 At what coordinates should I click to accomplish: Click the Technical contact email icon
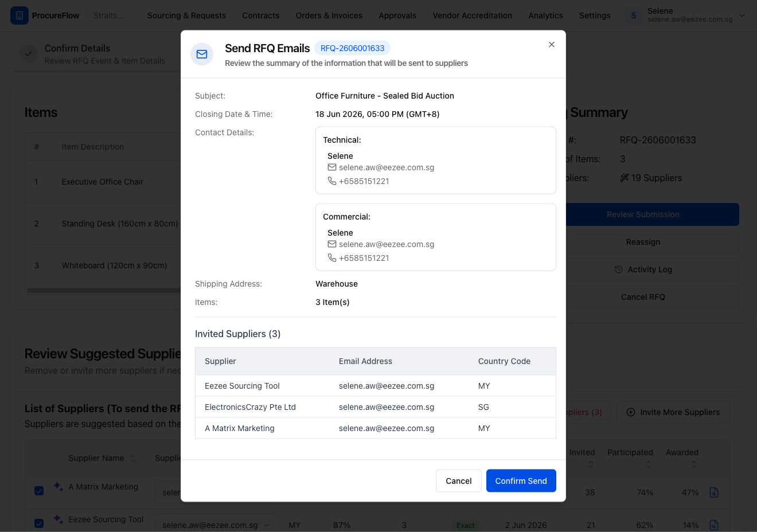click(x=332, y=167)
